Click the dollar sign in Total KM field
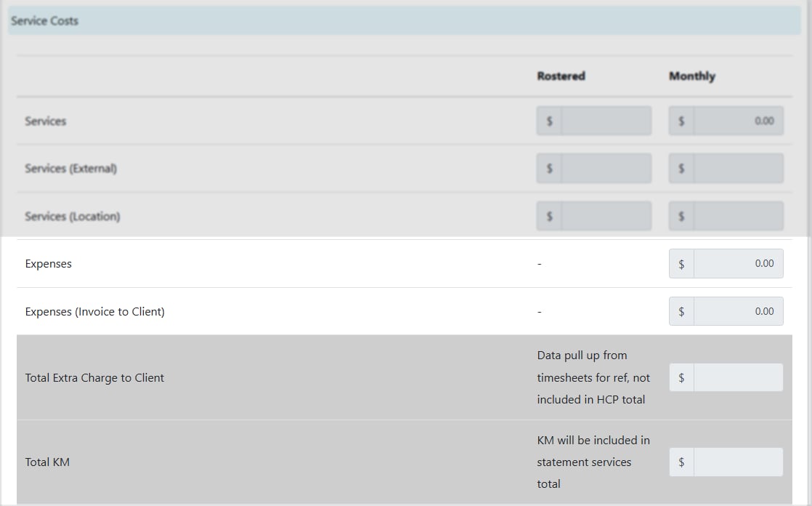The image size is (812, 506). 681,462
